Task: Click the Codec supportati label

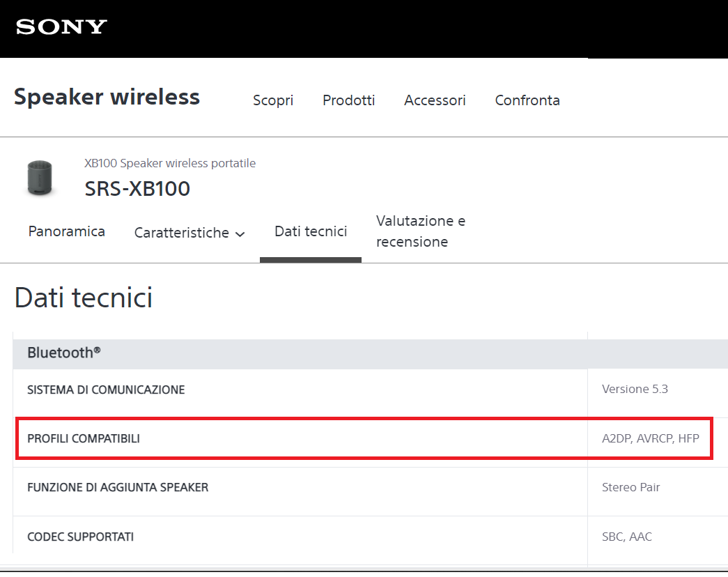Action: [80, 537]
